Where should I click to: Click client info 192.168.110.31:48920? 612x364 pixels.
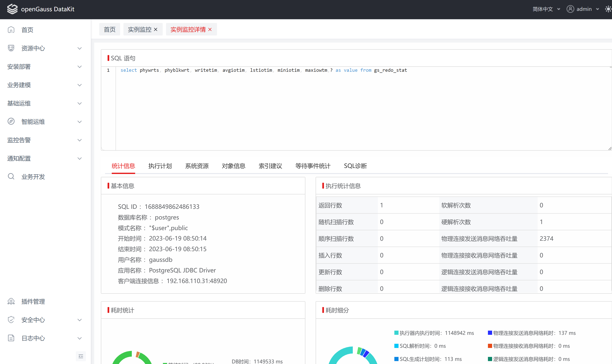point(197,281)
